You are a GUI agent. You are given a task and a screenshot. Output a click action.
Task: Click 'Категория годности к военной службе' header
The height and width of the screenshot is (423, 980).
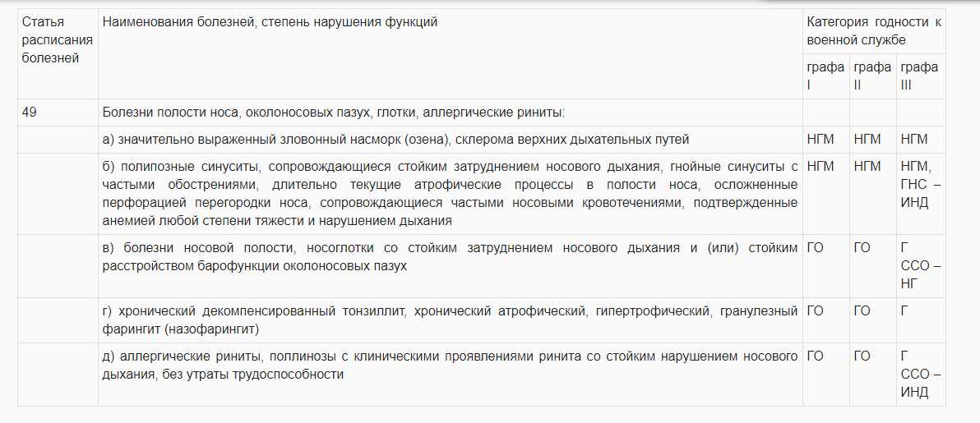pyautogui.click(x=874, y=31)
